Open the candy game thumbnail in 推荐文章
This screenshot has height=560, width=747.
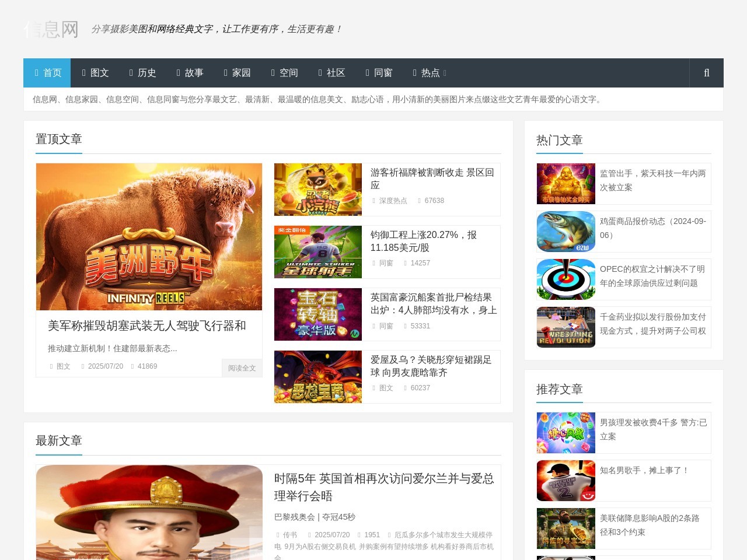pos(566,433)
